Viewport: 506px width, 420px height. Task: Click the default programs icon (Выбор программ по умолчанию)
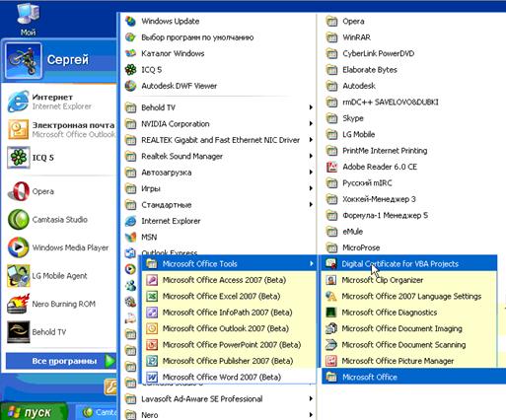pos(130,37)
